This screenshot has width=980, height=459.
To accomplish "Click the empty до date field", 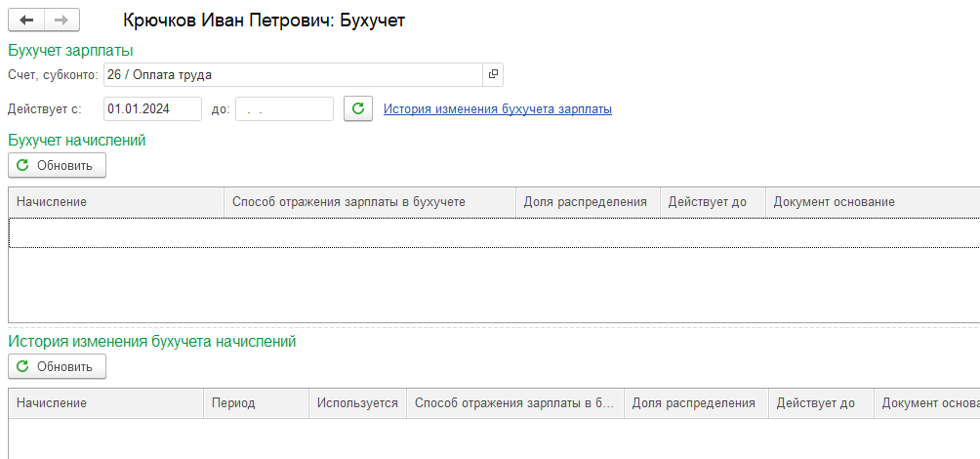I will click(284, 108).
